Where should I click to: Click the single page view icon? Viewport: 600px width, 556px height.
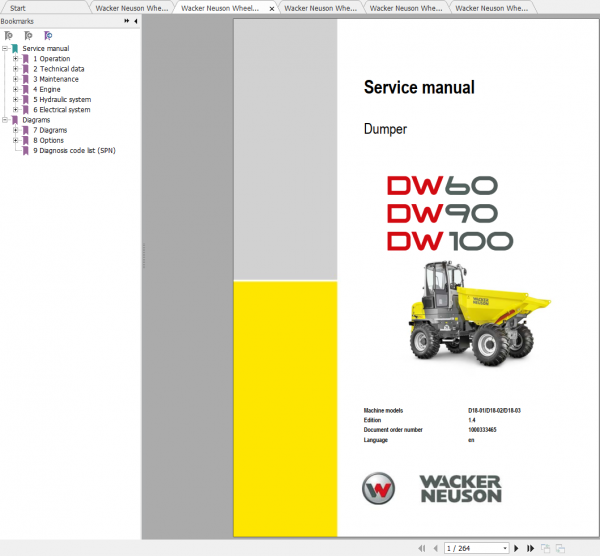point(545,548)
